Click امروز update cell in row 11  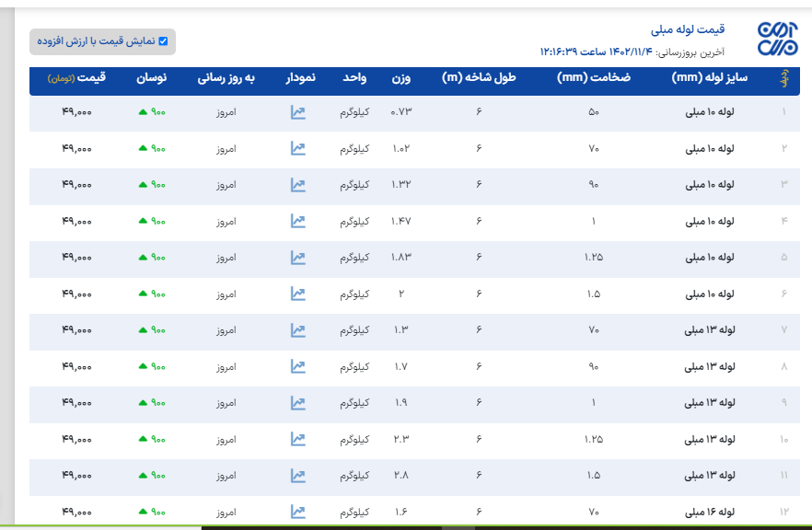click(x=226, y=476)
